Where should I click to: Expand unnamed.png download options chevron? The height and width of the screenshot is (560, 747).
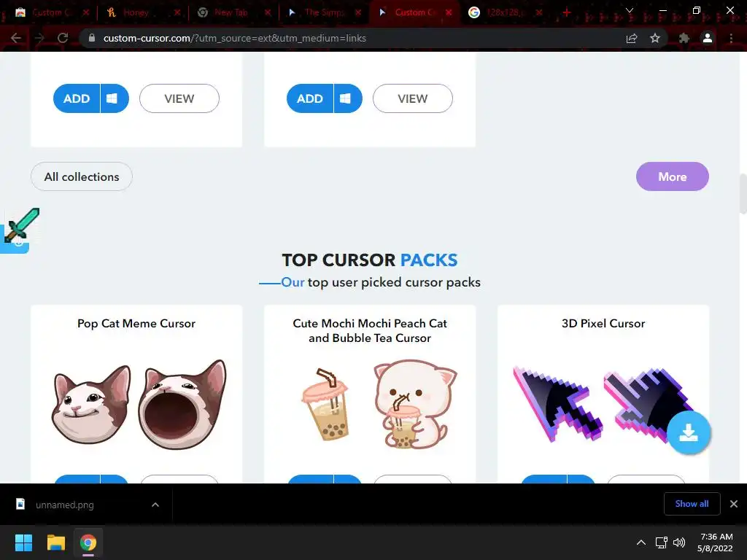tap(155, 505)
